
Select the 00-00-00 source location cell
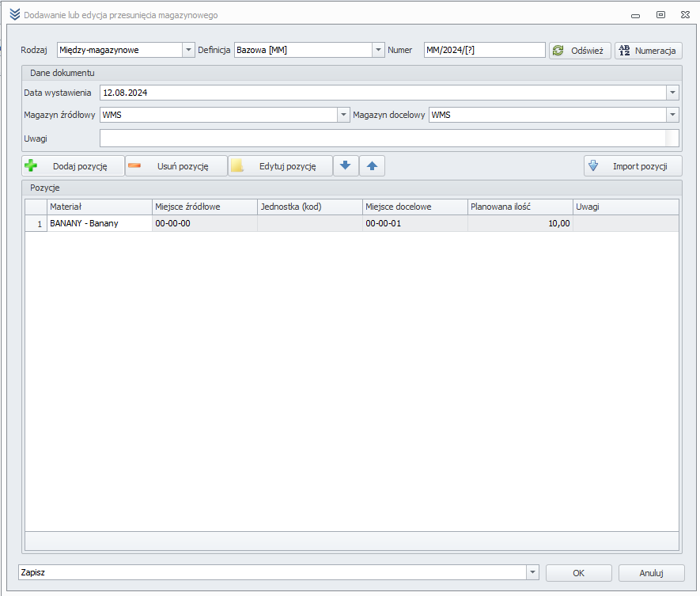205,223
